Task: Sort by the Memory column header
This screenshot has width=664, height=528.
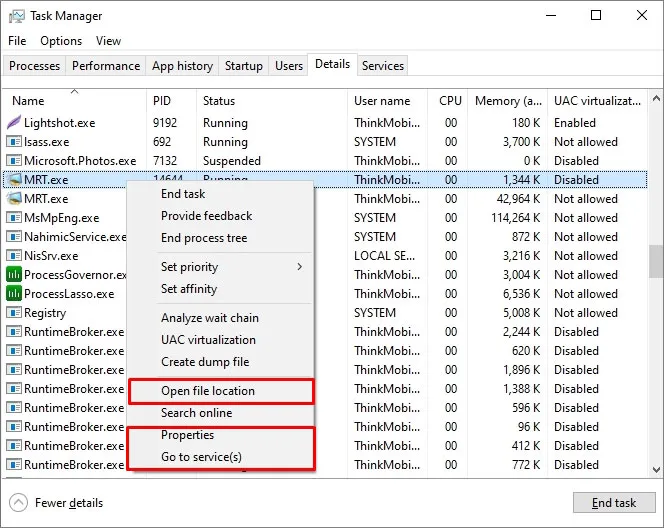Action: pos(507,100)
